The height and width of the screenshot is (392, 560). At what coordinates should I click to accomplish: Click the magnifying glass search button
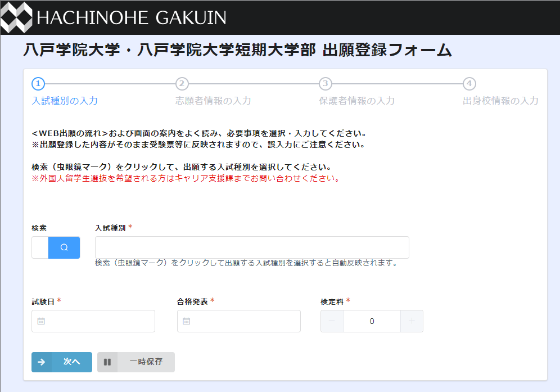(x=64, y=247)
